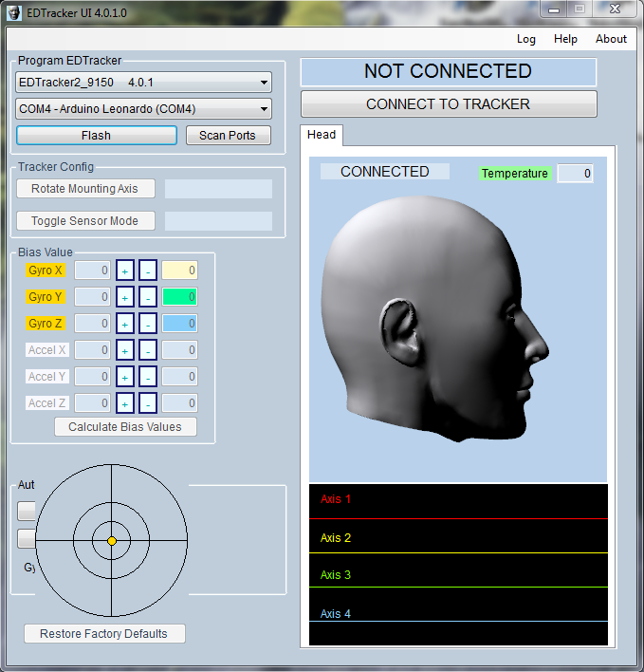The height and width of the screenshot is (672, 644).
Task: Click Rotate Mounting Axis button
Action: coord(85,189)
